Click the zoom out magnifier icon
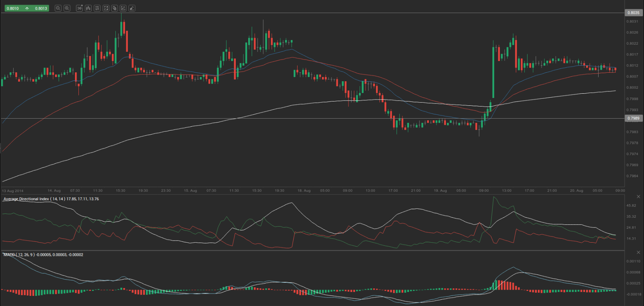Viewport: 644px width, 306px height. click(x=58, y=8)
